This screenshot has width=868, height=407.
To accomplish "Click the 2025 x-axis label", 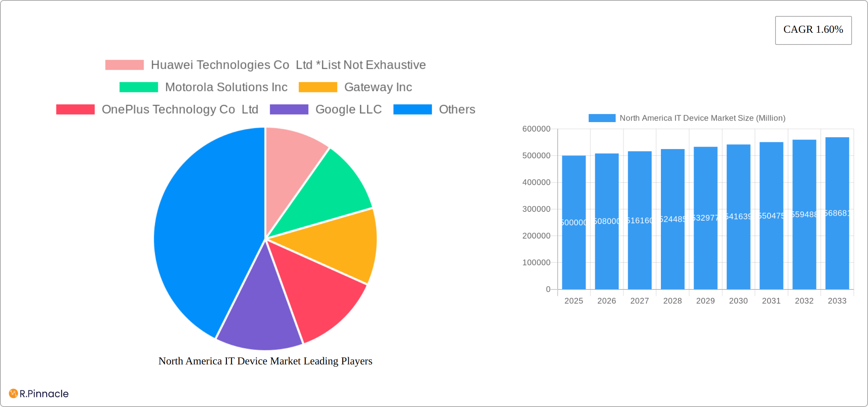I will (x=574, y=301).
